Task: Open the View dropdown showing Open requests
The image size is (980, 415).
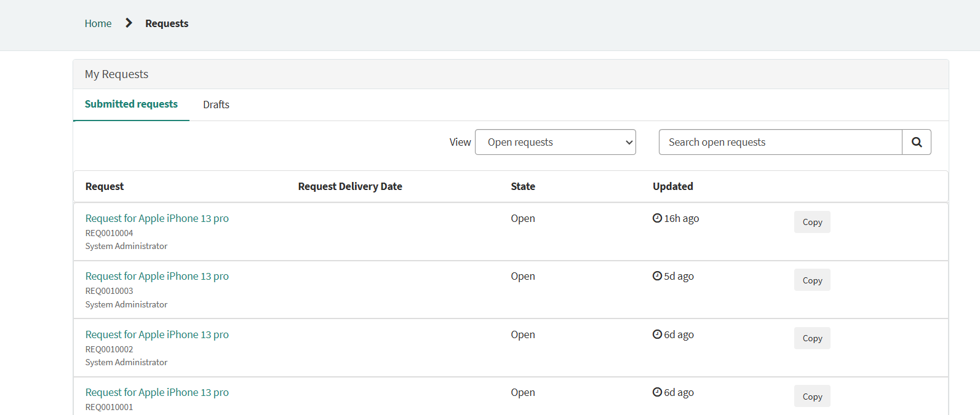Action: [556, 142]
